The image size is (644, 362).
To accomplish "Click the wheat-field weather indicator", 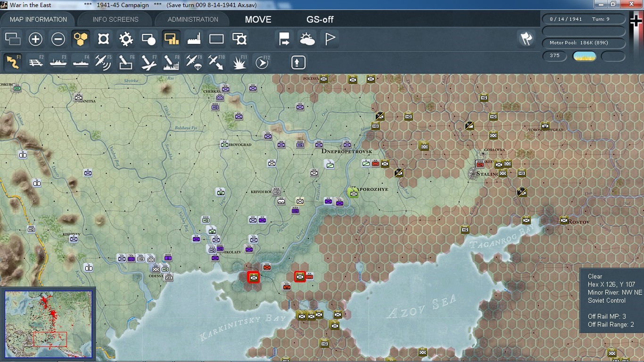I will click(x=584, y=57).
